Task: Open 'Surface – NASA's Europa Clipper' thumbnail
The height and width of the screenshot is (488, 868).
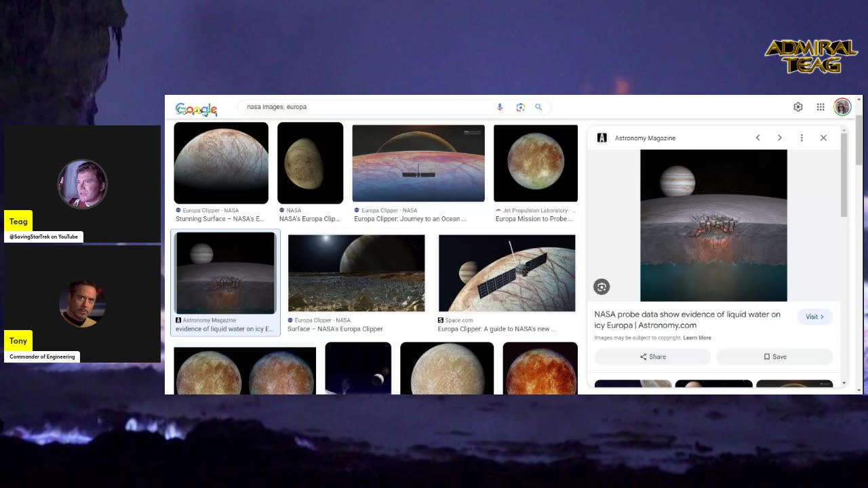Action: click(356, 273)
